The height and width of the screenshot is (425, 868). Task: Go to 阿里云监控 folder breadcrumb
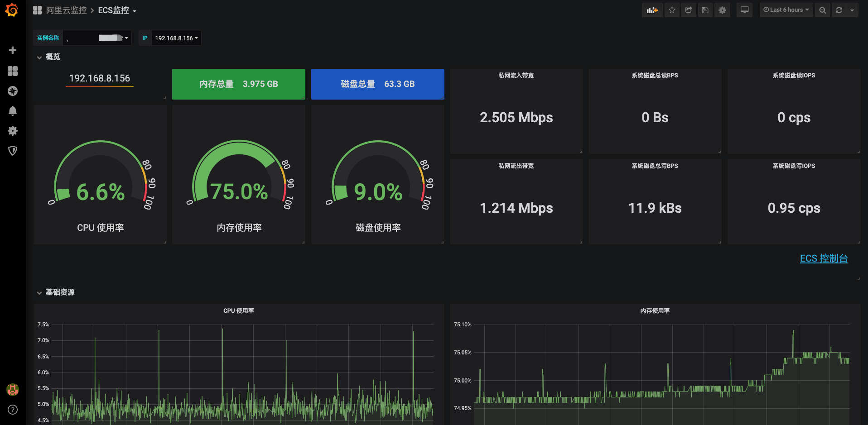(x=66, y=10)
